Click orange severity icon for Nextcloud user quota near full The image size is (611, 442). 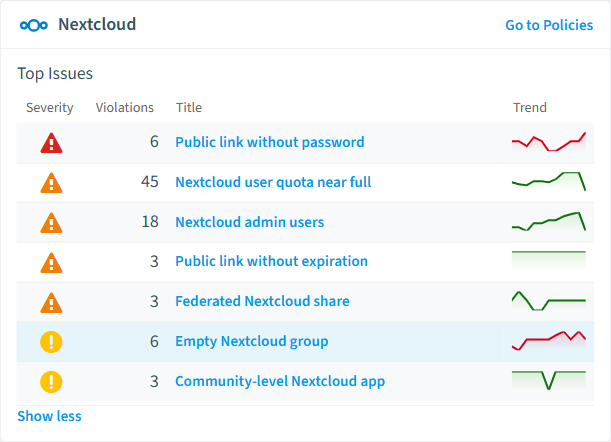click(x=51, y=183)
